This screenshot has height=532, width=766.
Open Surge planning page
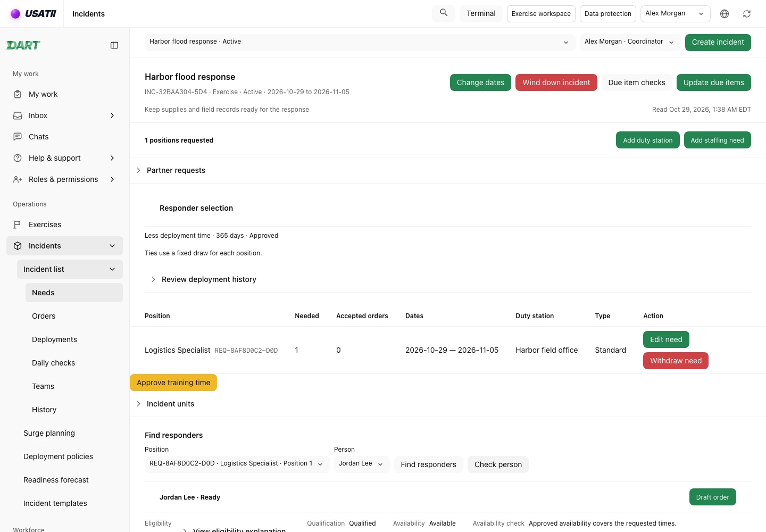[70, 433]
